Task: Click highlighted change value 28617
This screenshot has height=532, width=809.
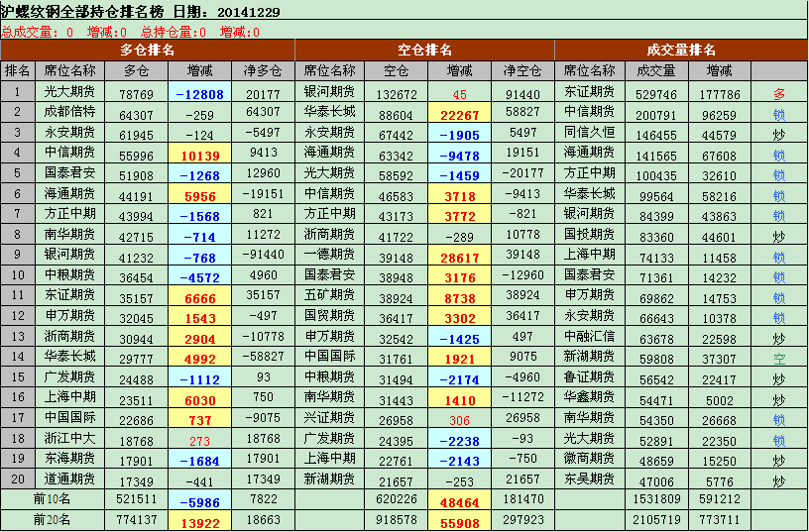Action: pyautogui.click(x=459, y=258)
